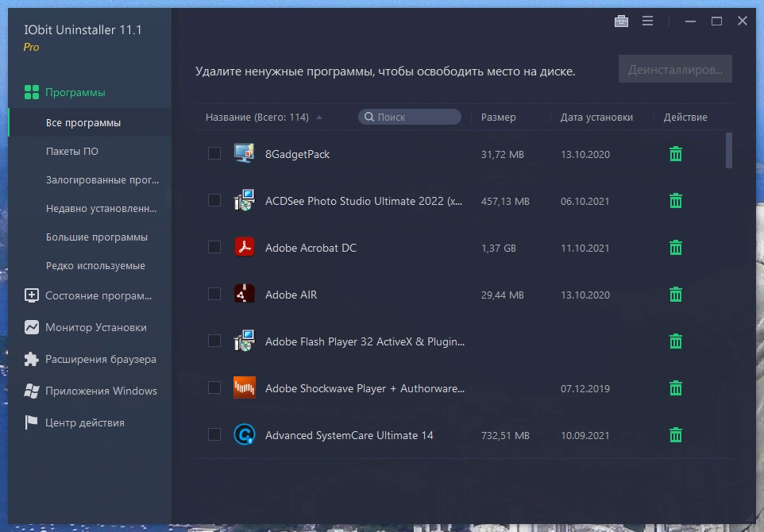Select the 8GadgetPack program name
This screenshot has width=764, height=532.
pos(297,154)
